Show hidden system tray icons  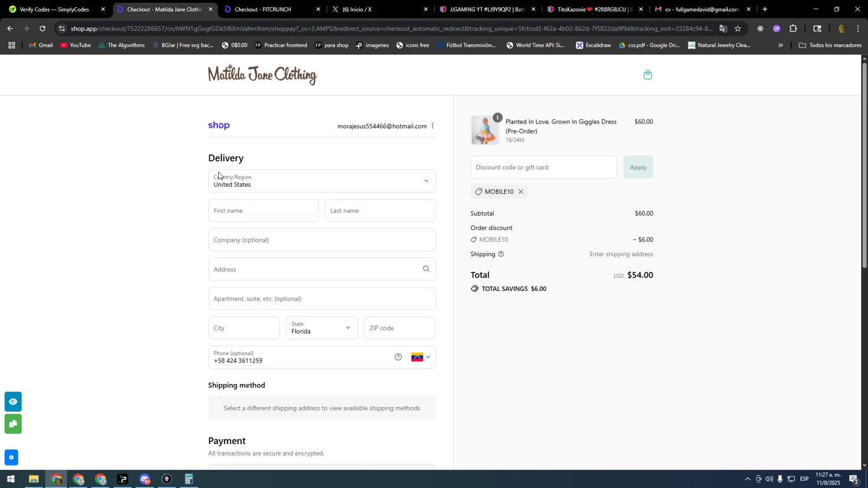tap(747, 479)
